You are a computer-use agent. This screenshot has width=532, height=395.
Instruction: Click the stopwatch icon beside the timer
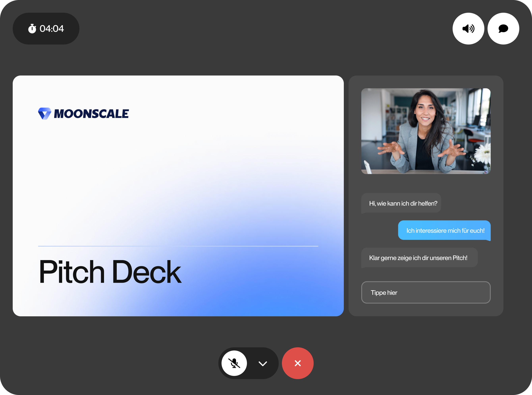(32, 28)
